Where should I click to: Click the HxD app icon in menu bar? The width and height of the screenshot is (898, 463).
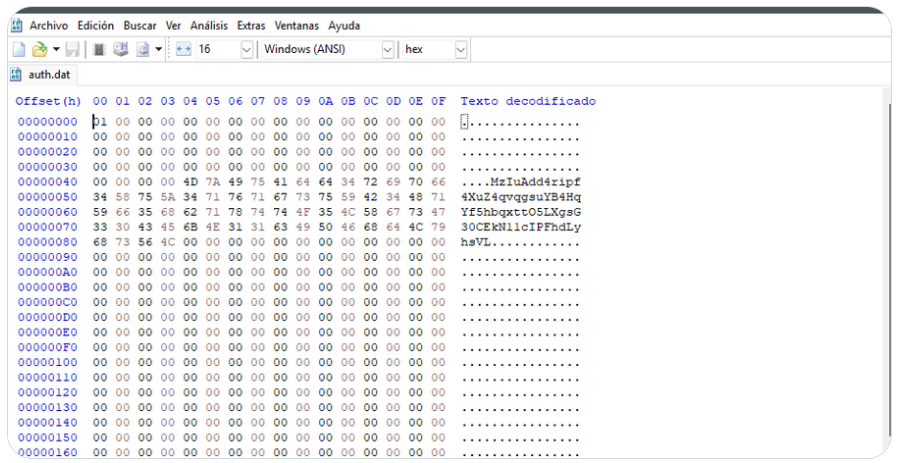click(x=16, y=25)
